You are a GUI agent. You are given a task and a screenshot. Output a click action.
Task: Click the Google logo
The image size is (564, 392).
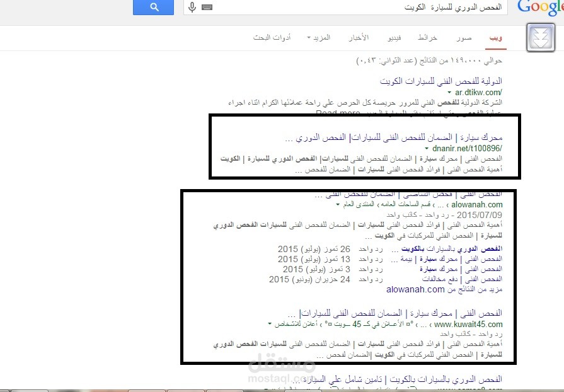540,8
